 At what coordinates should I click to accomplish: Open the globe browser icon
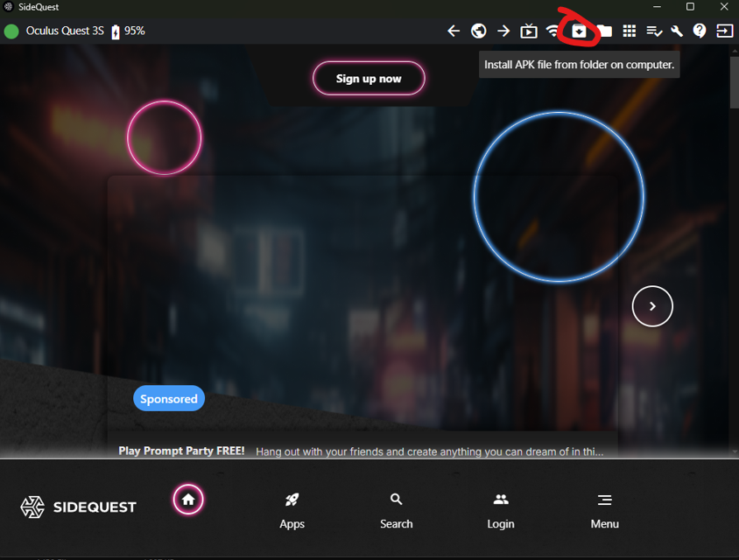(x=478, y=31)
